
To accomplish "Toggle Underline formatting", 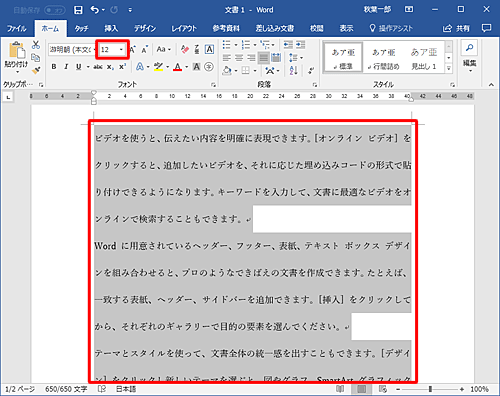I will pos(79,67).
